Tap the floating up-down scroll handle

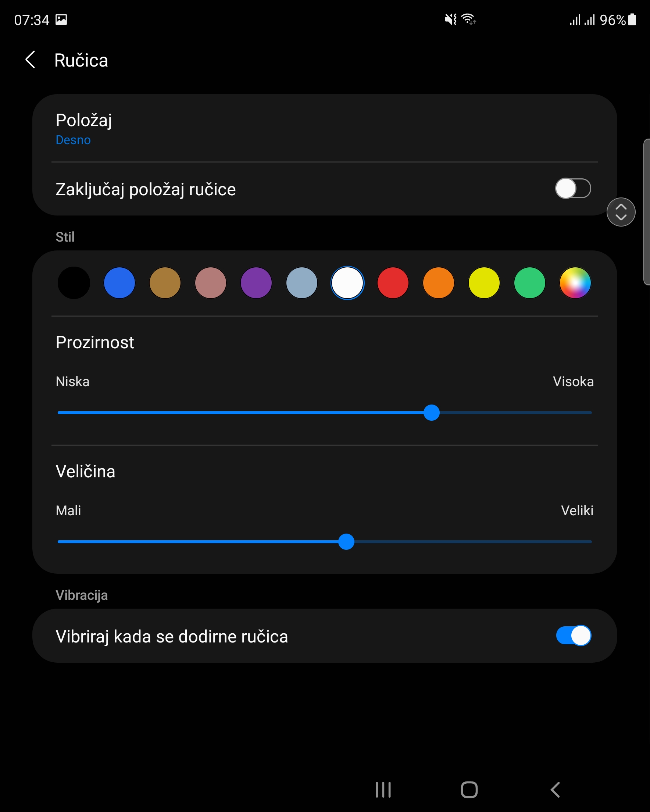(621, 212)
